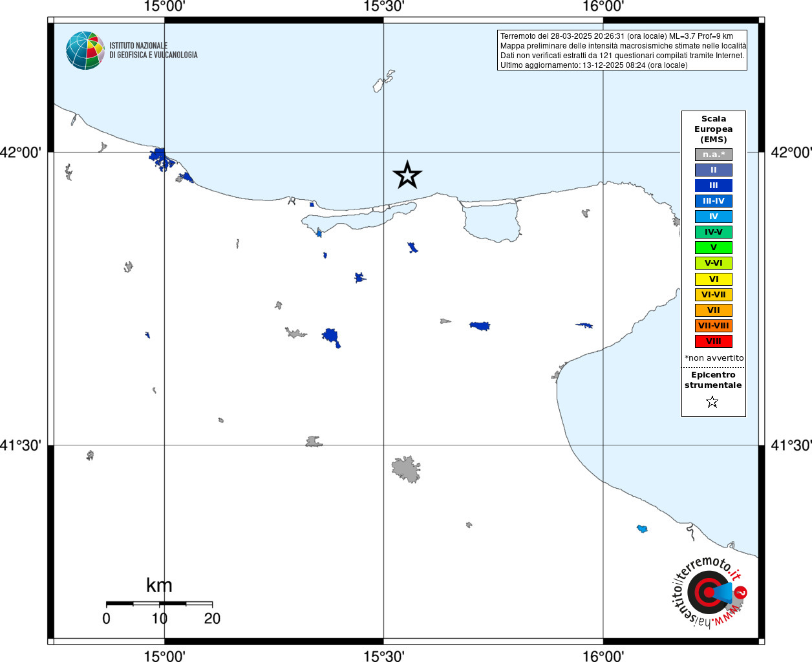
Task: Click the right 42°00' latitude label
Action: coord(791,153)
